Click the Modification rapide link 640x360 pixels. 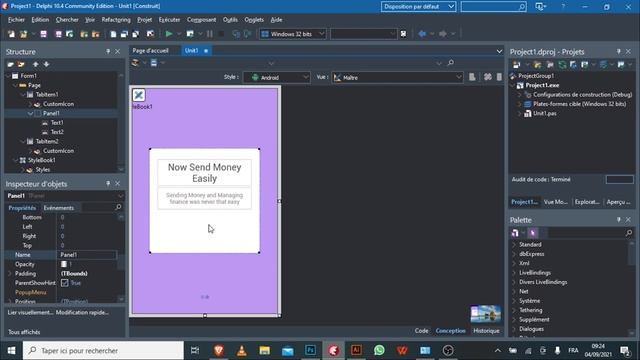click(x=82, y=312)
